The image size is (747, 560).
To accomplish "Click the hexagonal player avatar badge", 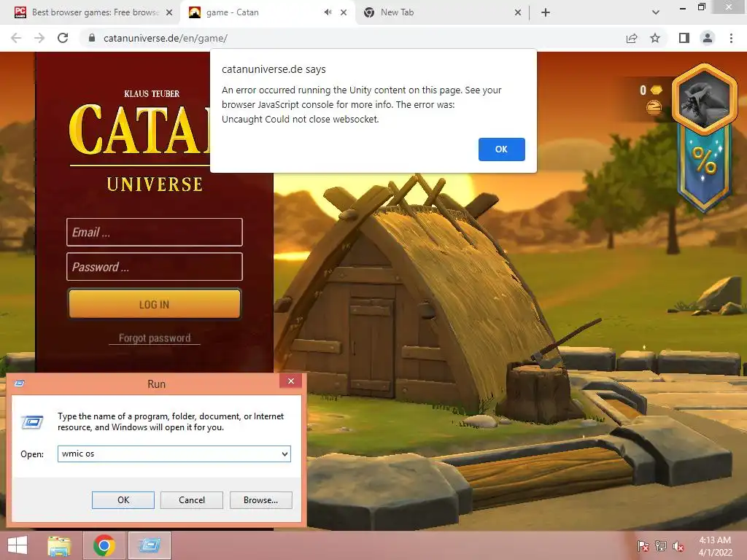I will (x=704, y=99).
